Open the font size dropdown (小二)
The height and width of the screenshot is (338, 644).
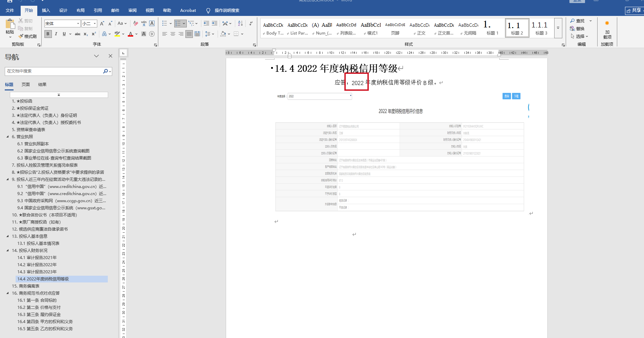click(x=95, y=23)
